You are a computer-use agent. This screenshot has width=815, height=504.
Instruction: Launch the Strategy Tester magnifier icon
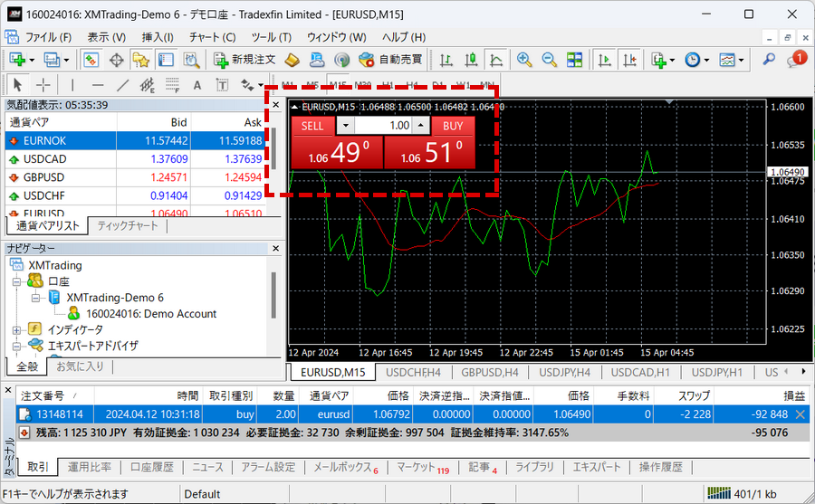pyautogui.click(x=191, y=60)
